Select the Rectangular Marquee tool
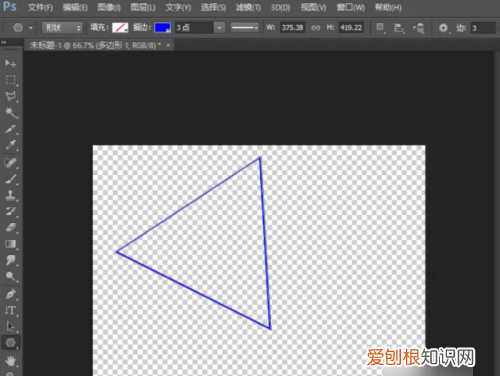 click(10, 80)
